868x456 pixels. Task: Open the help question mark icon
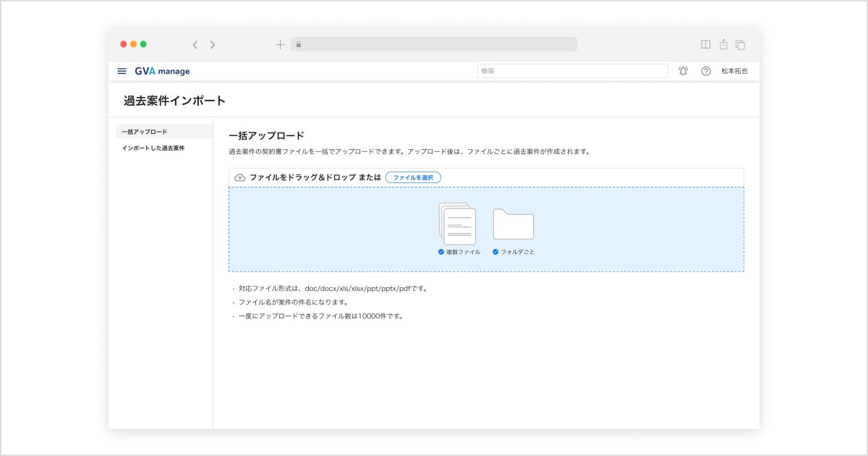706,71
